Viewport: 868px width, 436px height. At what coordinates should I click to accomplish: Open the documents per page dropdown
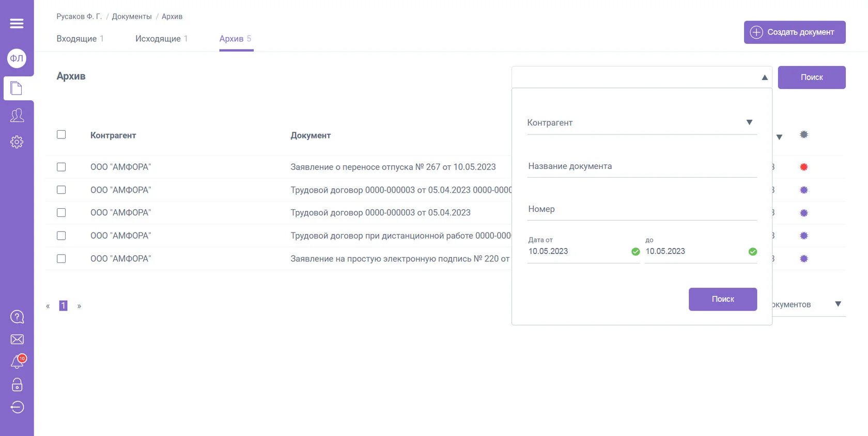pos(838,304)
